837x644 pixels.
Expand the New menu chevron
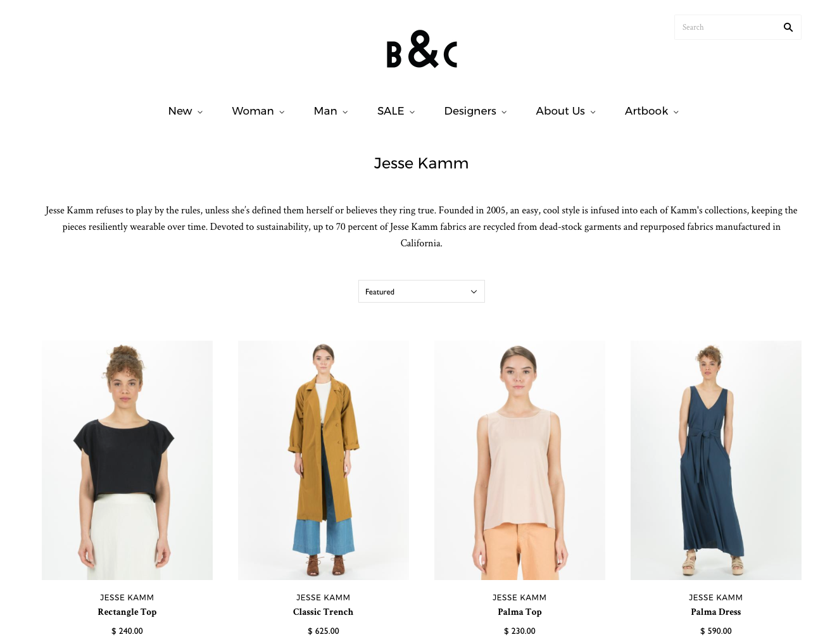coord(200,112)
